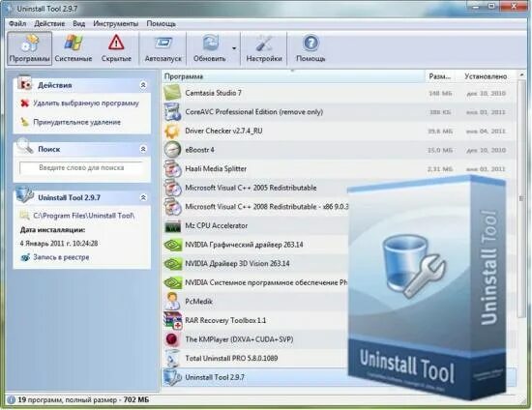Open the Автозапуск startup manager
The width and height of the screenshot is (532, 410).
pyautogui.click(x=163, y=48)
